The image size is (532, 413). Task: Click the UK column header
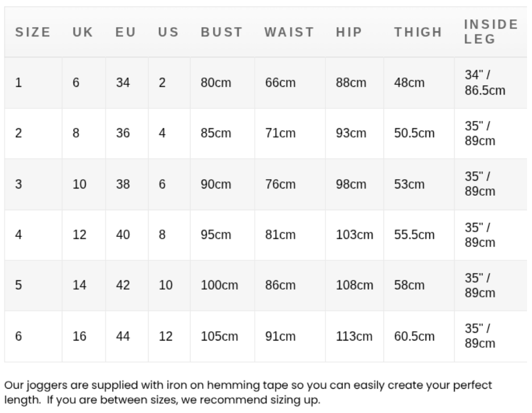click(x=83, y=32)
